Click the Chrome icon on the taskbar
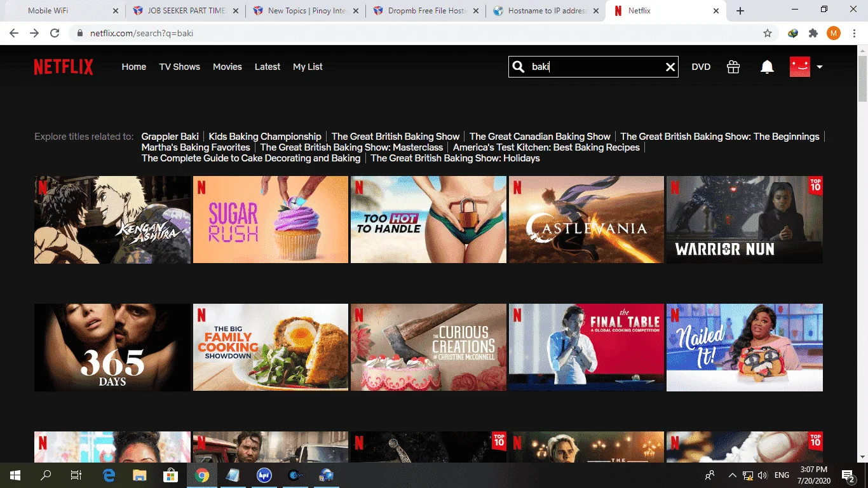The image size is (868, 488). pyautogui.click(x=202, y=475)
